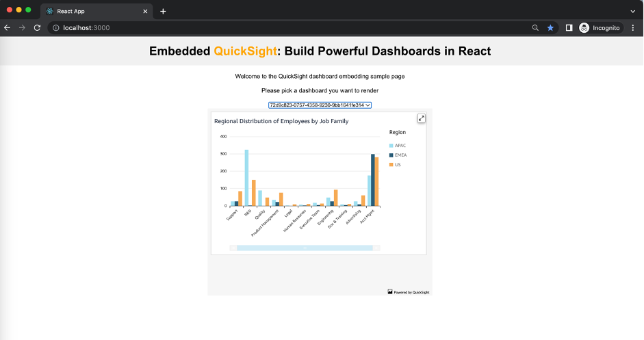Viewport: 644px width, 340px height.
Task: Click the Powered by QuickSight link
Action: [x=409, y=292]
